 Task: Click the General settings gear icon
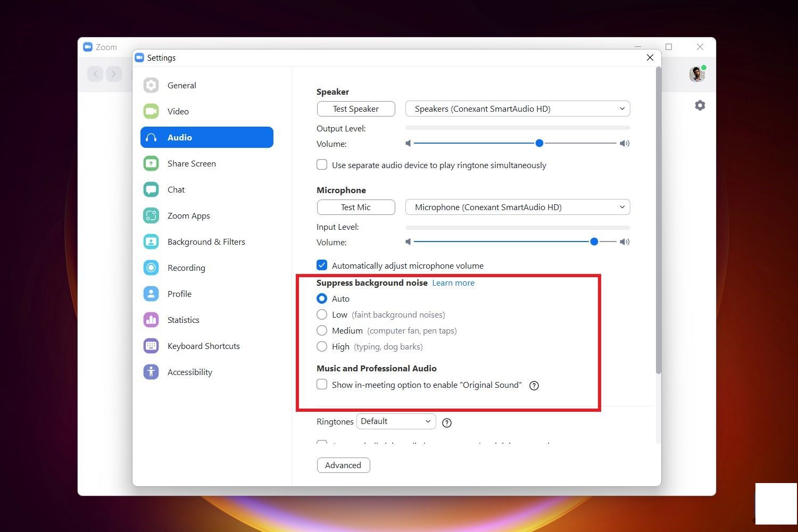[x=151, y=85]
